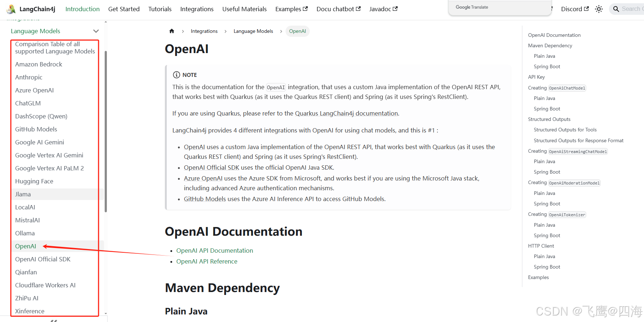Jump to Creating OpenAiChatModel section
This screenshot has width=644, height=322.
(x=557, y=88)
